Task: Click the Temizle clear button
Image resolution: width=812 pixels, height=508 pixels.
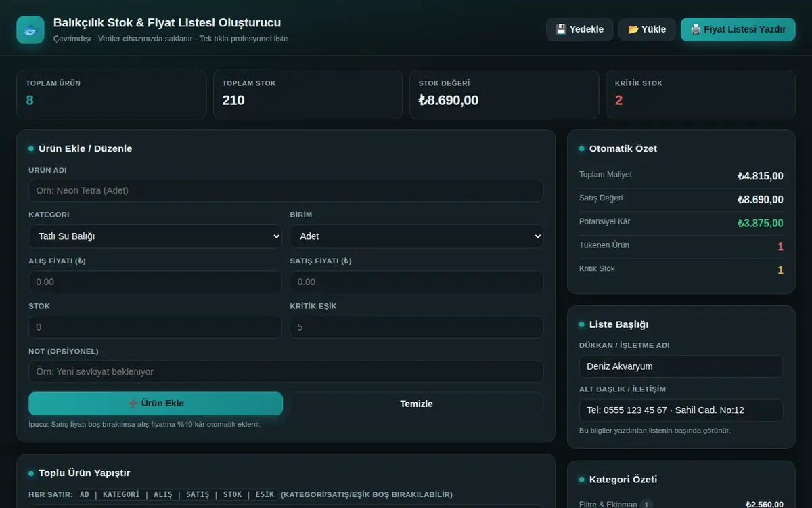Action: click(x=417, y=404)
